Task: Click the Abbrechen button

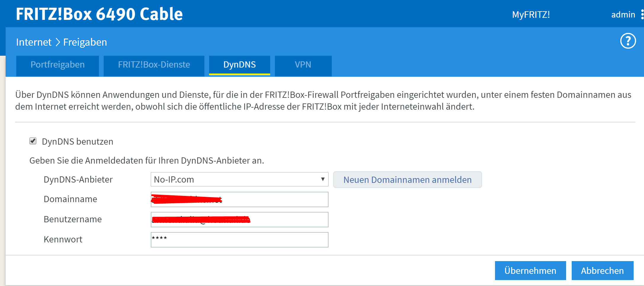Action: (602, 271)
